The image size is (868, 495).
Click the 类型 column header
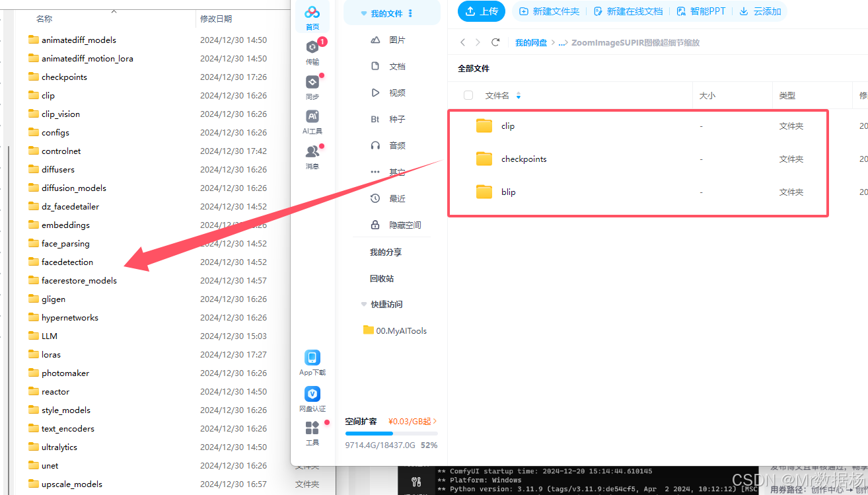787,96
